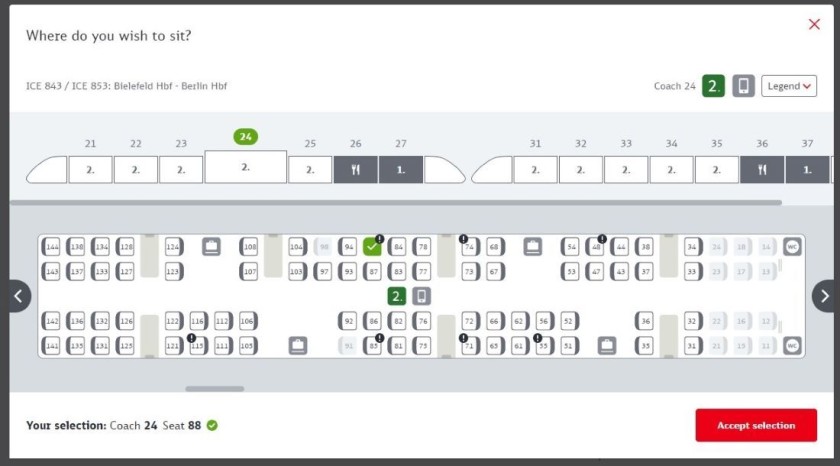Image resolution: width=840 pixels, height=466 pixels.
Task: Click the green 2nd class badge in header
Action: pos(713,86)
